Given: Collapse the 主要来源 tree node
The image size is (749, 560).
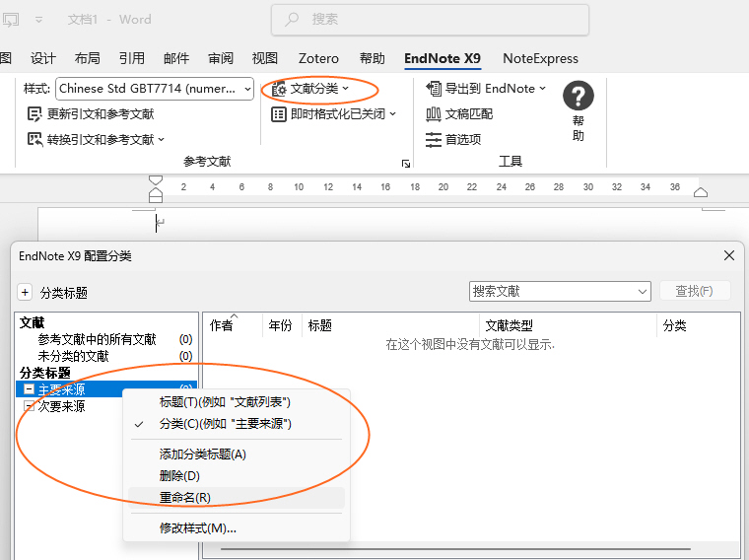Looking at the screenshot, I should [29, 389].
